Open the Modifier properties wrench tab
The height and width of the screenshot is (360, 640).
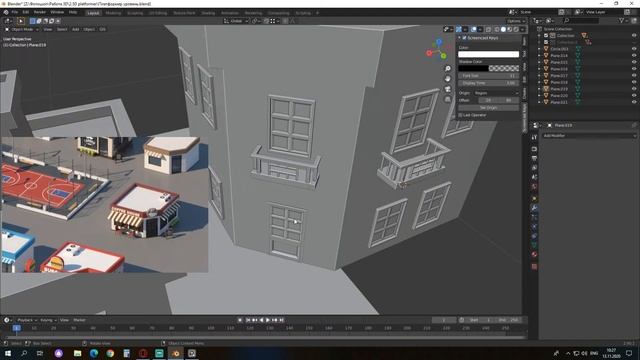[x=534, y=208]
